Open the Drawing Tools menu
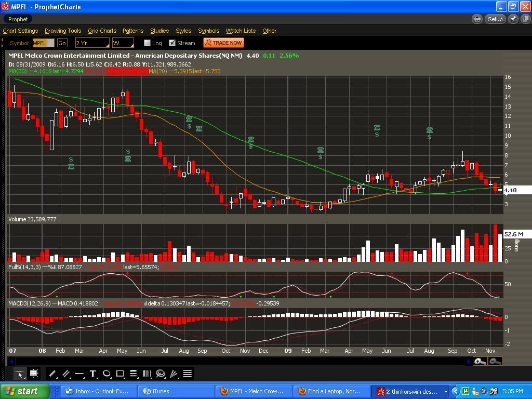This screenshot has width=532, height=399. coord(63,31)
